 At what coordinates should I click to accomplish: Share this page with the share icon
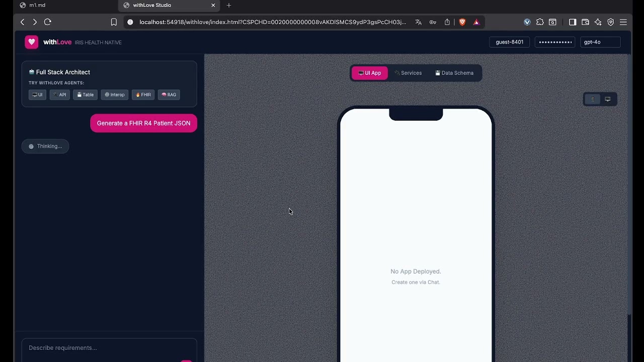[447, 22]
